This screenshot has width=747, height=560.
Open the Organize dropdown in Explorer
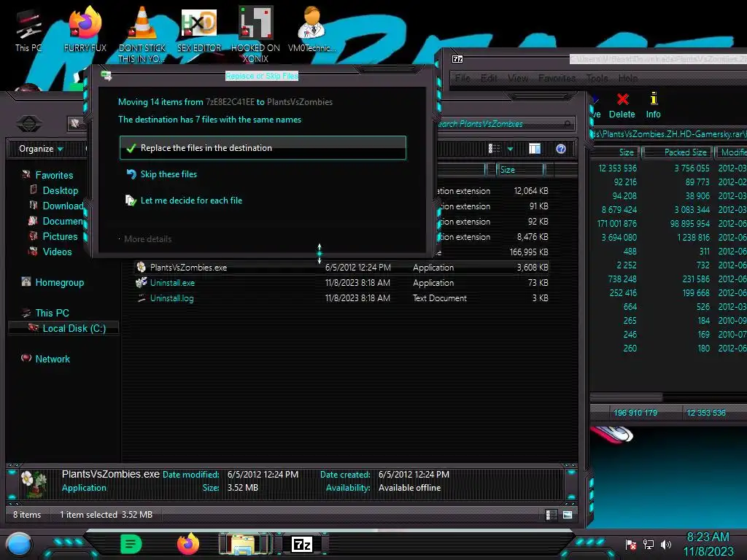pyautogui.click(x=41, y=149)
